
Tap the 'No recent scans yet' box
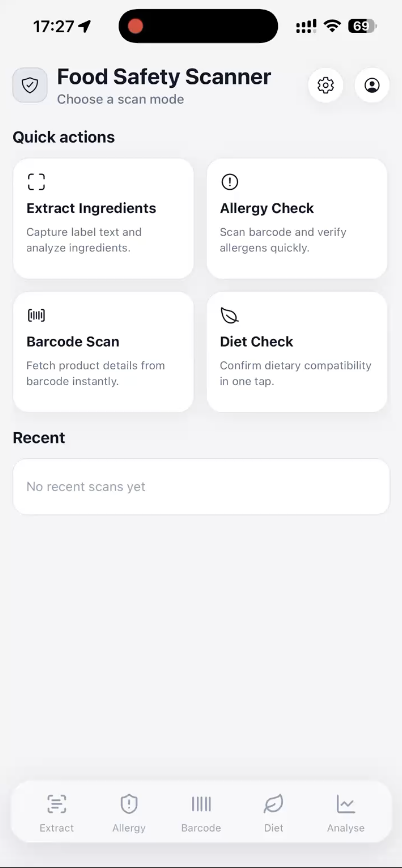tap(201, 487)
